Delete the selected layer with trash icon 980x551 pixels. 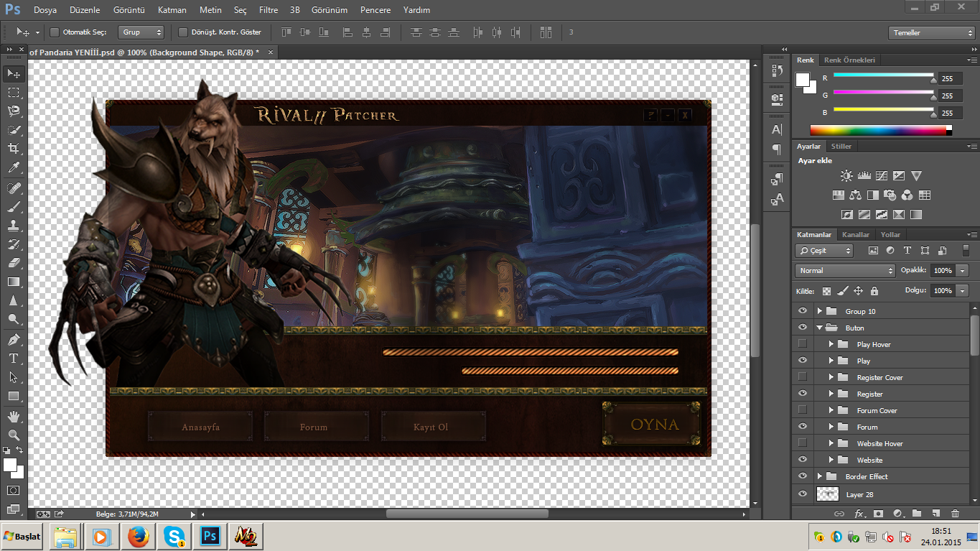(x=955, y=514)
